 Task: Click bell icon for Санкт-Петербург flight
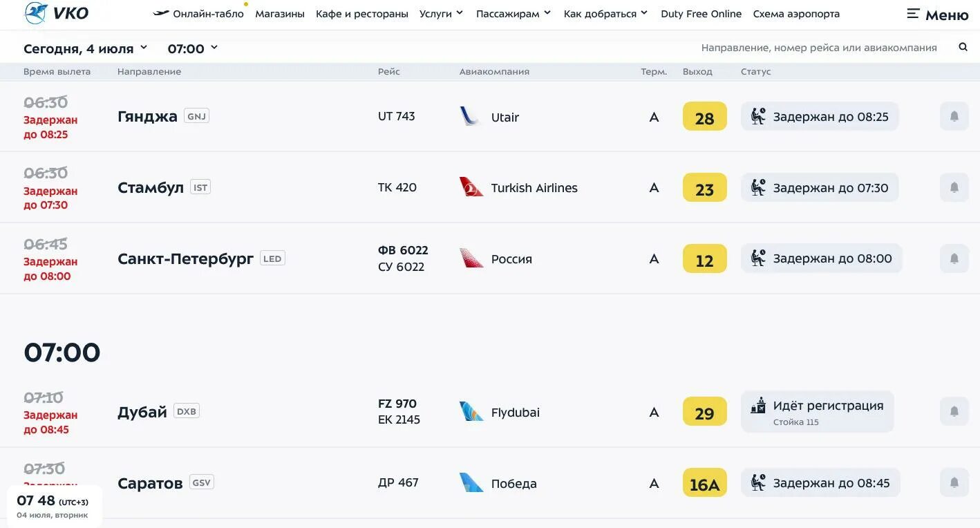954,258
